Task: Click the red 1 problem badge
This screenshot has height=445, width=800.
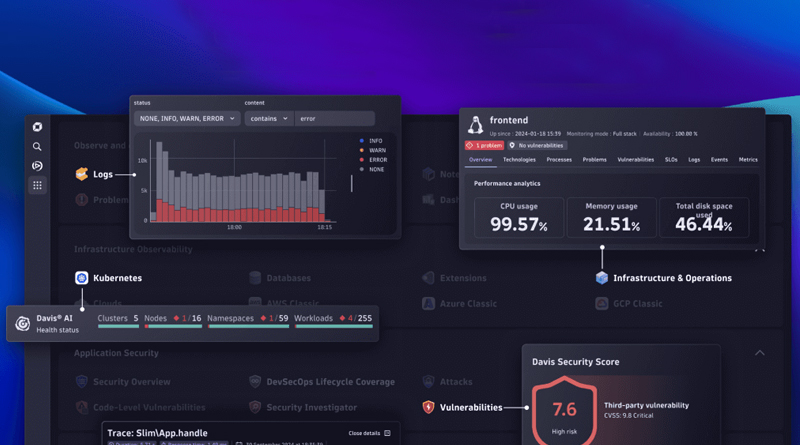Action: point(484,145)
